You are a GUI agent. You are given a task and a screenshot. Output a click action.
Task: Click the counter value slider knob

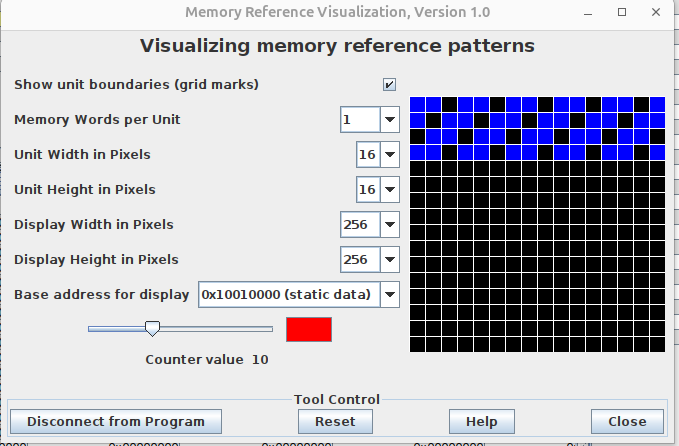[152, 328]
